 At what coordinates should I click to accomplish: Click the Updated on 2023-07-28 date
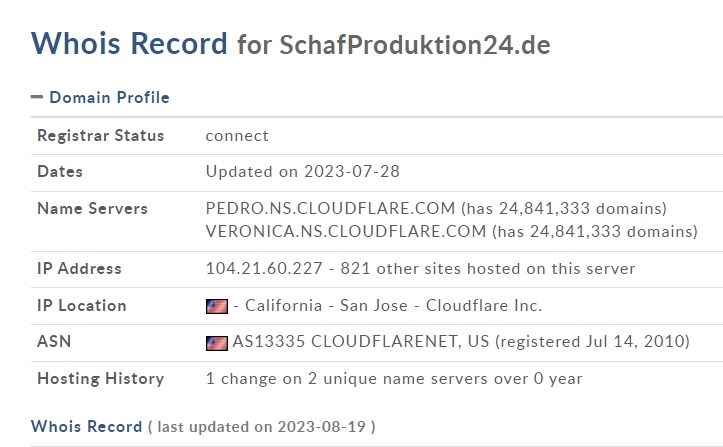point(302,172)
